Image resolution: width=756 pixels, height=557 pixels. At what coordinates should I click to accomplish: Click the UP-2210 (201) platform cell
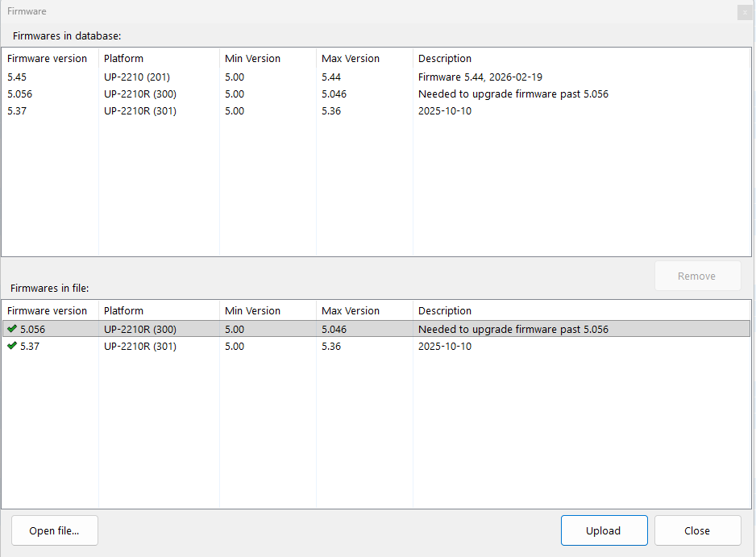[x=137, y=77]
